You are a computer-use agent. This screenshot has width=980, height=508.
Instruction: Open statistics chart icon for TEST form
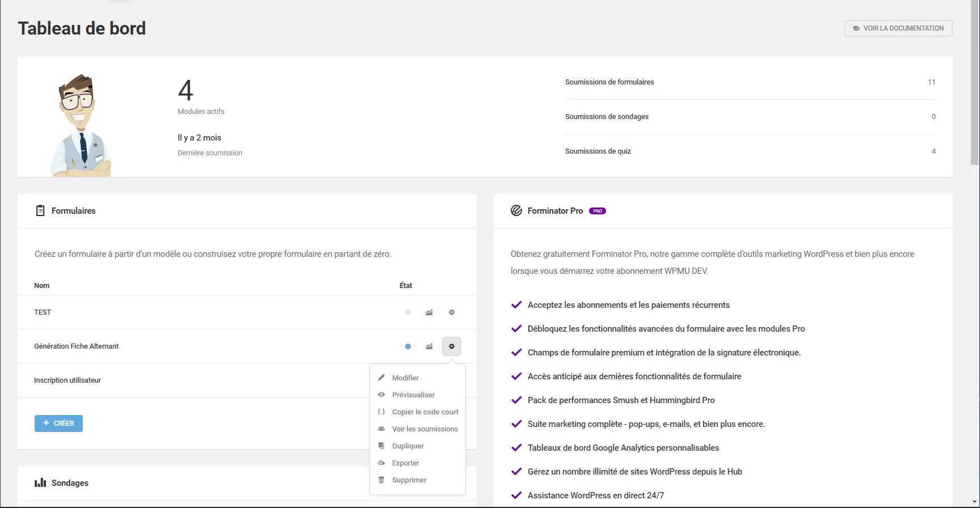(x=429, y=312)
